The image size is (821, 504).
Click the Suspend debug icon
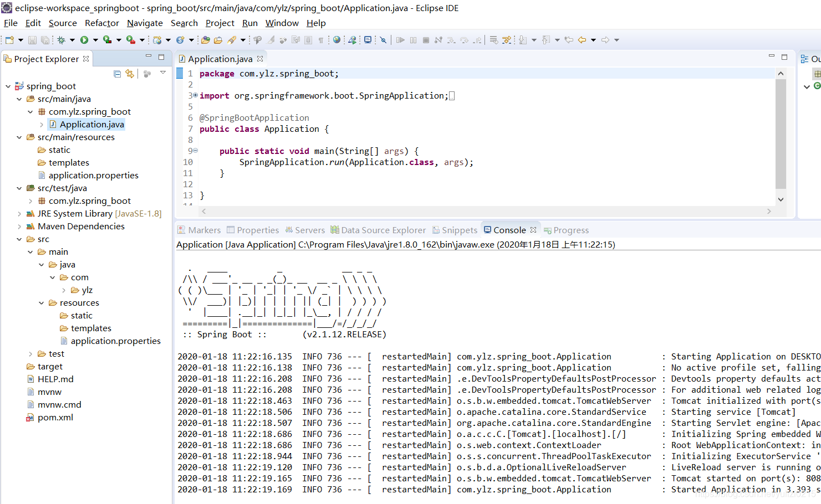pyautogui.click(x=413, y=40)
